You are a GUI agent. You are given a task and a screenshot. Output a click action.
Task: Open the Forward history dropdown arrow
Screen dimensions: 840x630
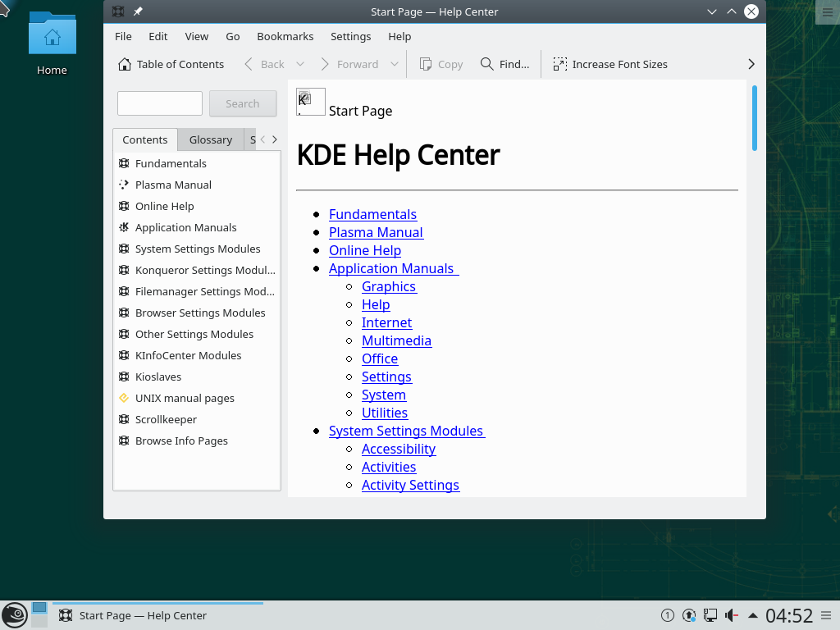tap(395, 64)
